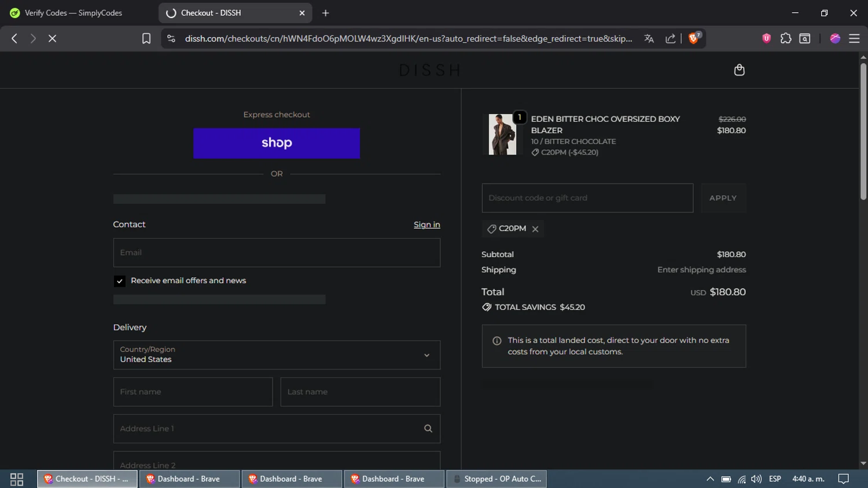
Task: Click the address search magnifier icon
Action: (428, 428)
